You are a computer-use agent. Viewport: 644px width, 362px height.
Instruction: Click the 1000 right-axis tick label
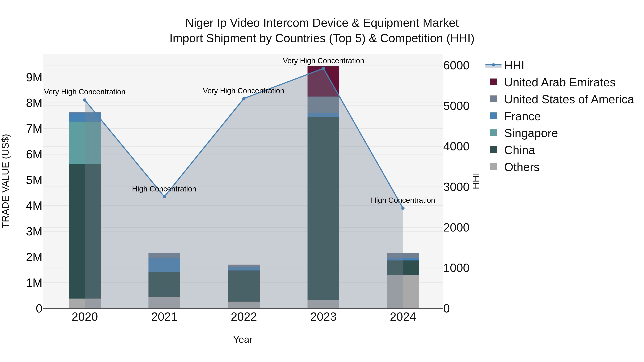click(456, 268)
